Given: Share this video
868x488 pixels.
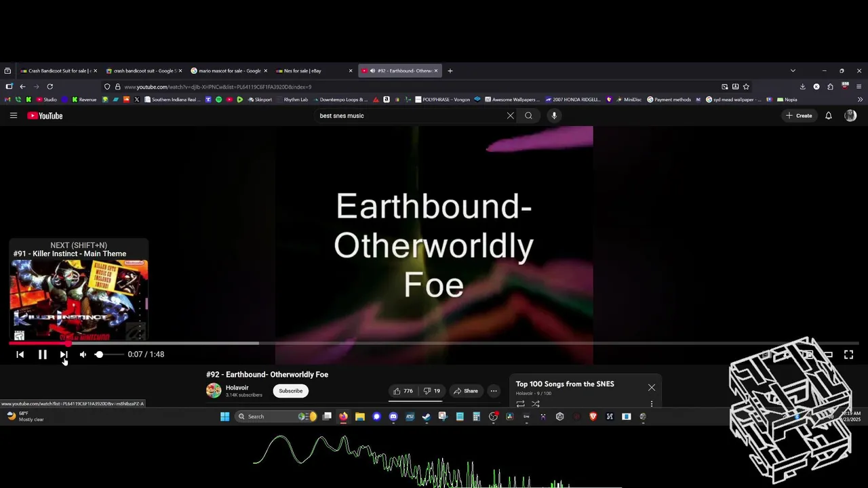Looking at the screenshot, I should coord(466,391).
